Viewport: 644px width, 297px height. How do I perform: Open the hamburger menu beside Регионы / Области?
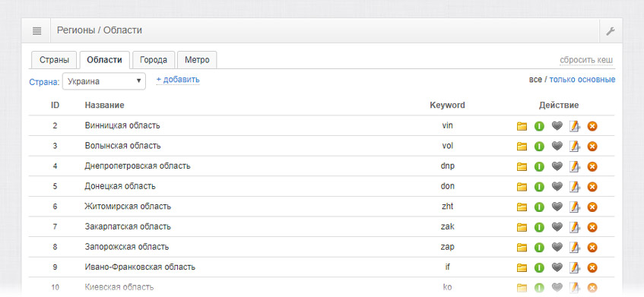tap(36, 31)
